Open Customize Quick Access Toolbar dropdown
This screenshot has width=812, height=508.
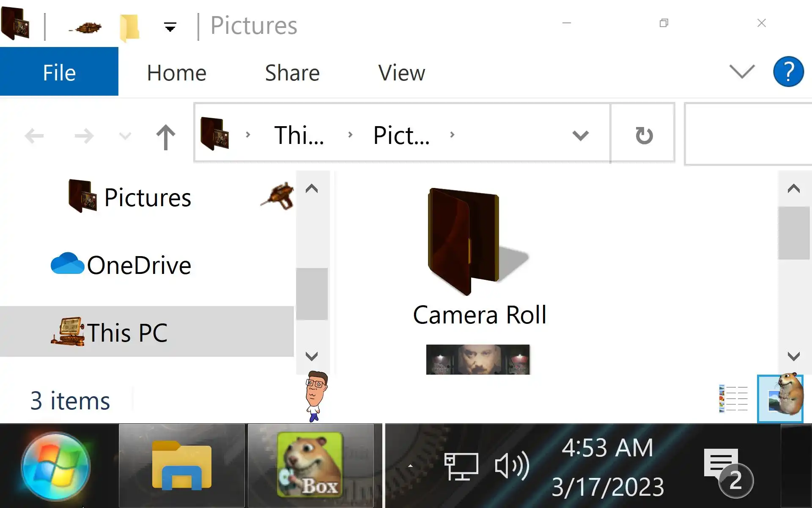(170, 28)
